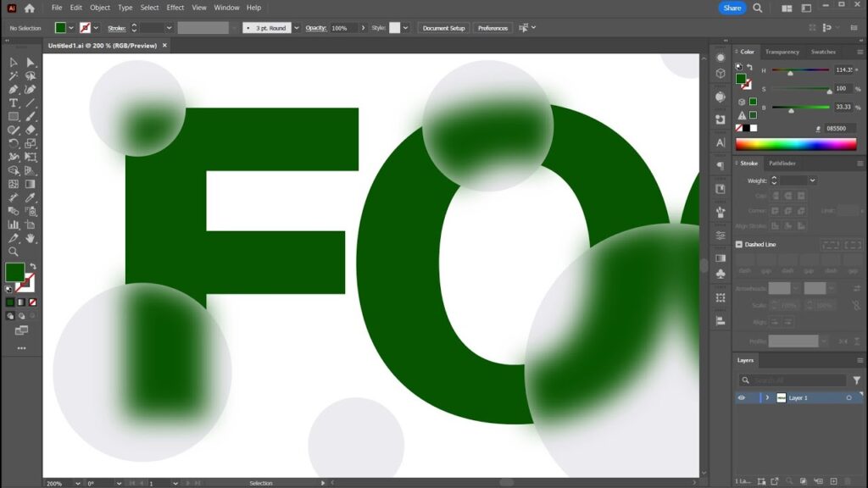Select the Curvature tool
This screenshot has height=488, width=868.
point(31,90)
